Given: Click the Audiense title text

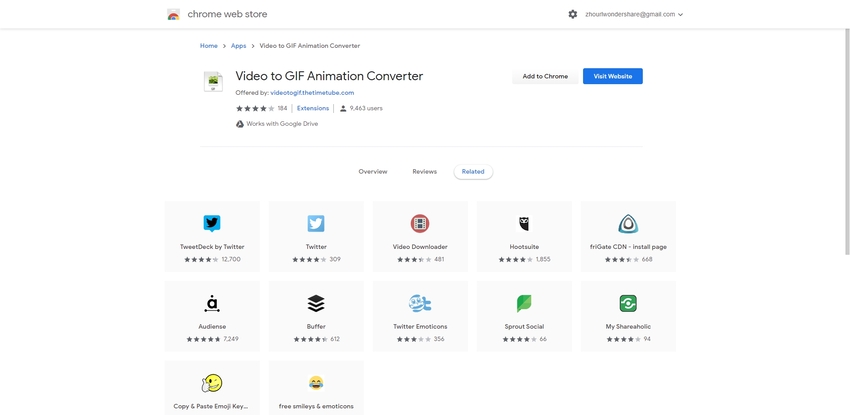Looking at the screenshot, I should click(x=212, y=327).
